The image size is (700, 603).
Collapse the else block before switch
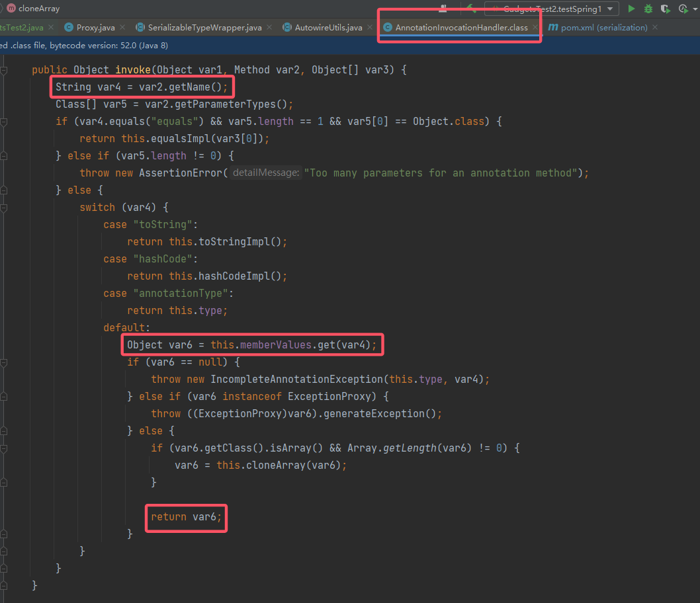pos(3,190)
